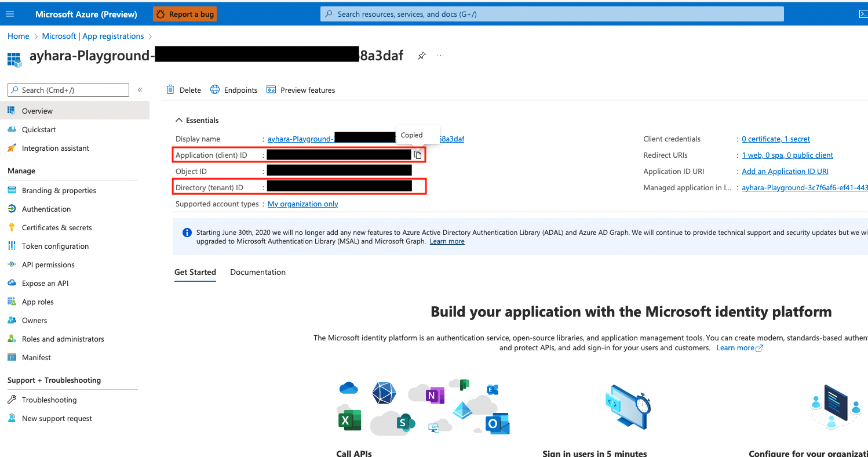Copy the Application (client) ID
Screen dimensions: 868x457
418,155
